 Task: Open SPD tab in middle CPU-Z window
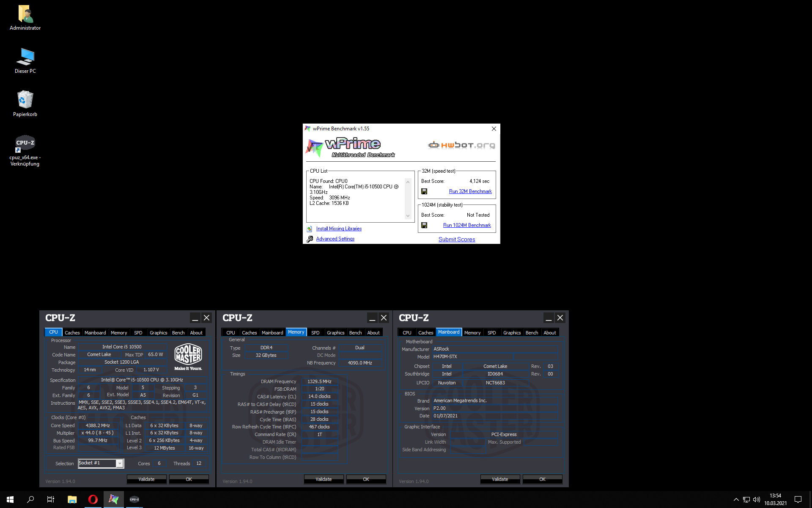point(315,333)
